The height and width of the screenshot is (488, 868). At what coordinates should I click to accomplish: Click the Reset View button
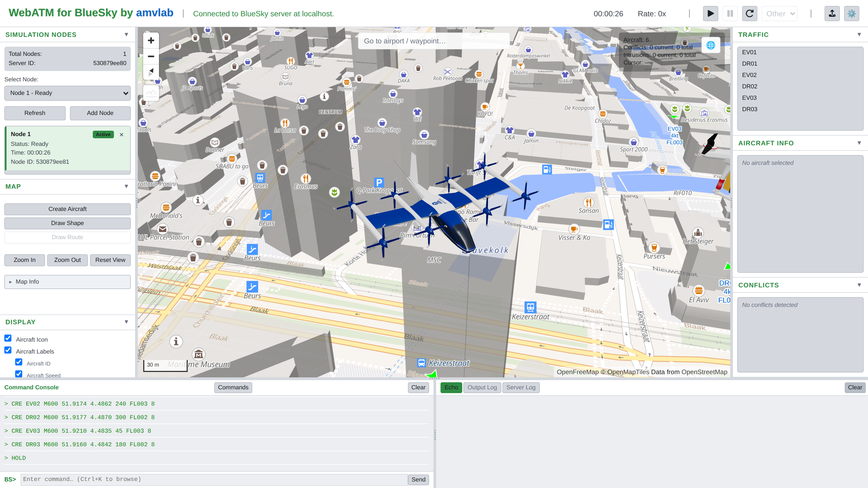tap(110, 260)
